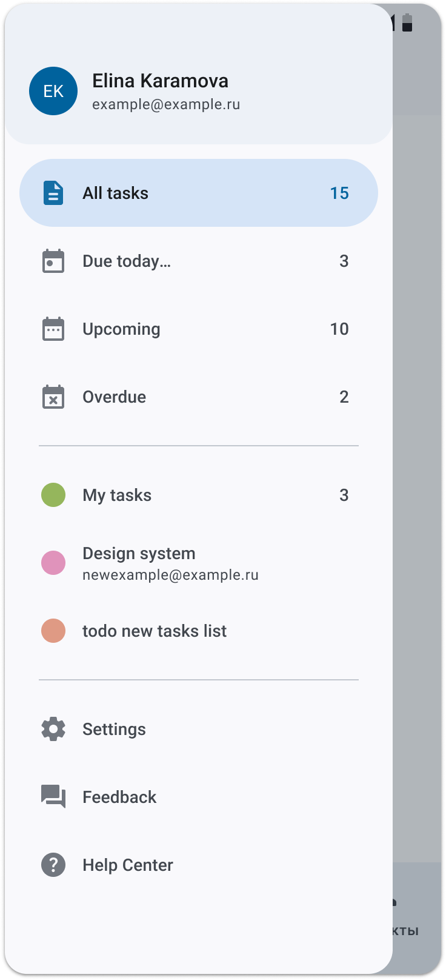Click the Due today calendar icon

point(53,261)
